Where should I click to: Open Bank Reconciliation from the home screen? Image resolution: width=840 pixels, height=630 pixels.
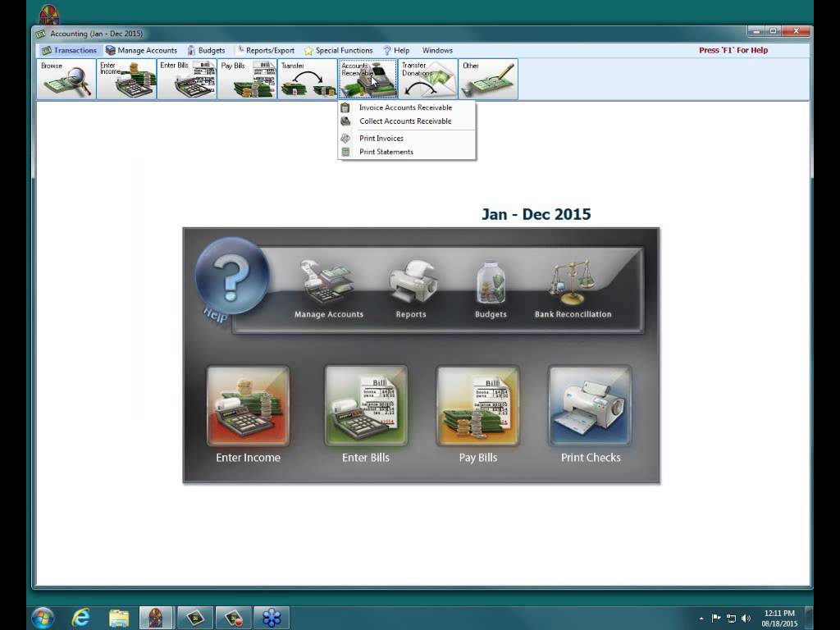pyautogui.click(x=574, y=283)
